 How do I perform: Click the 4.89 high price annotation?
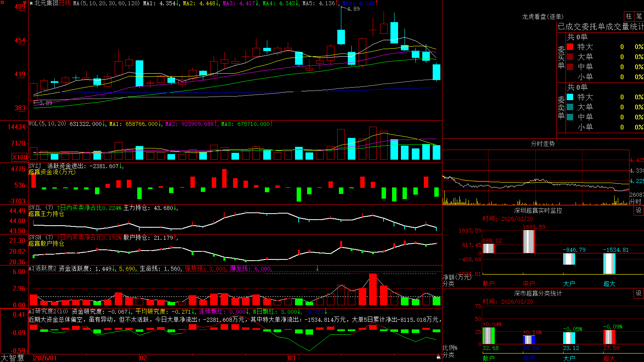click(353, 9)
